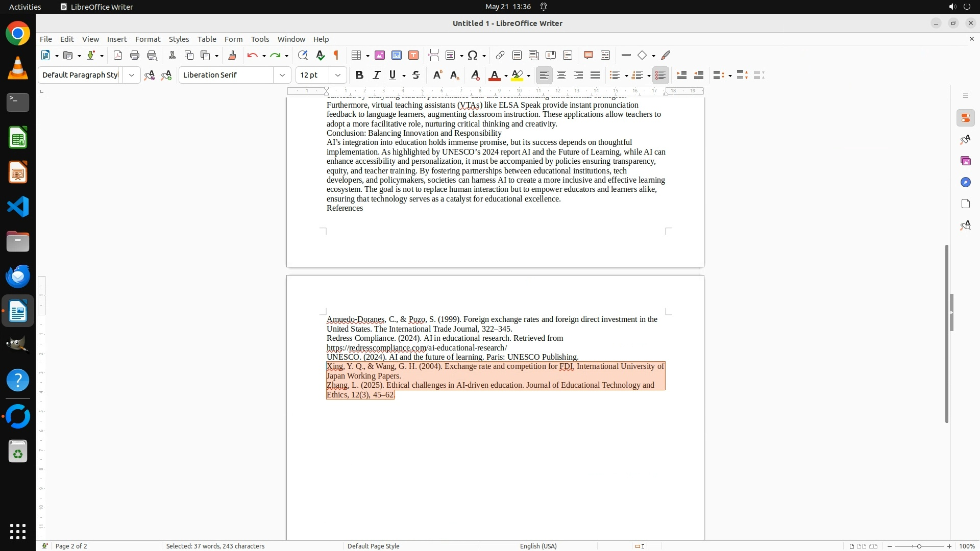Click the zoom slider in the status bar
Viewport: 980px width, 551px height.
point(919,546)
